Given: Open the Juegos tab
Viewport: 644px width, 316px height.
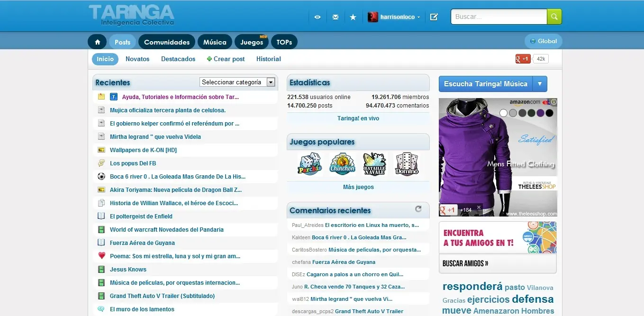Looking at the screenshot, I should point(252,42).
